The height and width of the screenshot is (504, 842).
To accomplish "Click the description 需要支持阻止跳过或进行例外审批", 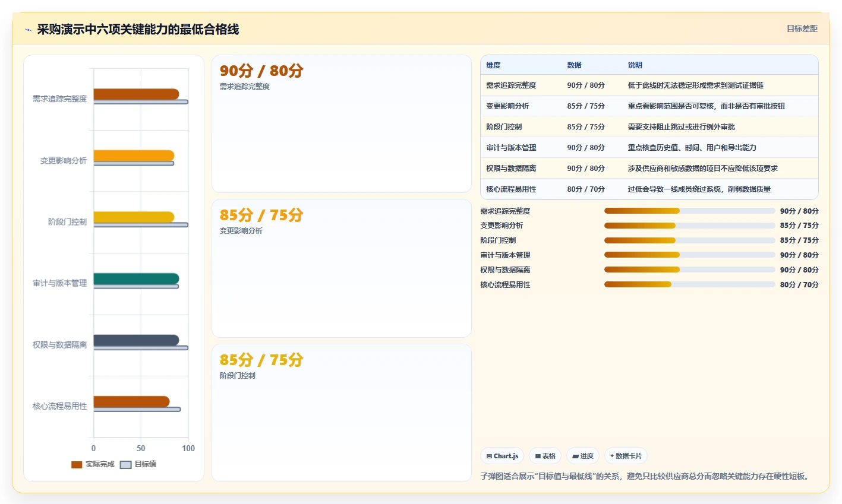I will pos(681,127).
